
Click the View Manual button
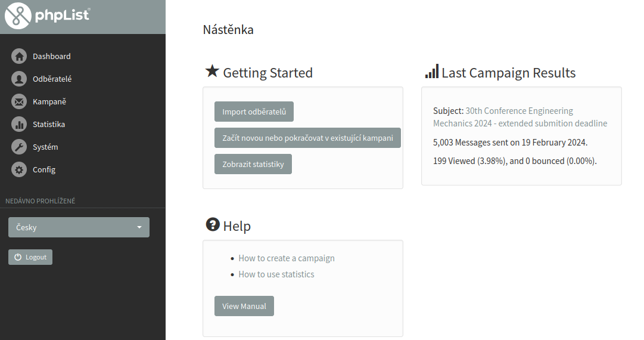[244, 306]
